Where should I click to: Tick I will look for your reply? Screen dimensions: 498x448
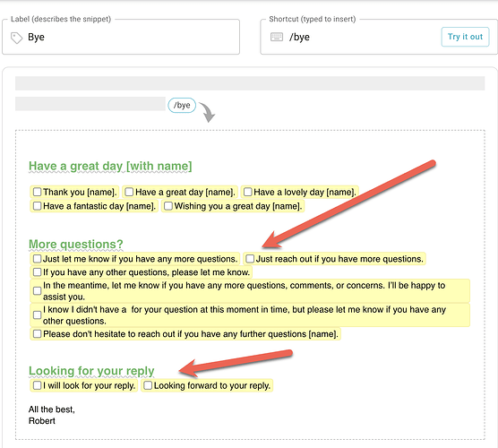click(37, 385)
